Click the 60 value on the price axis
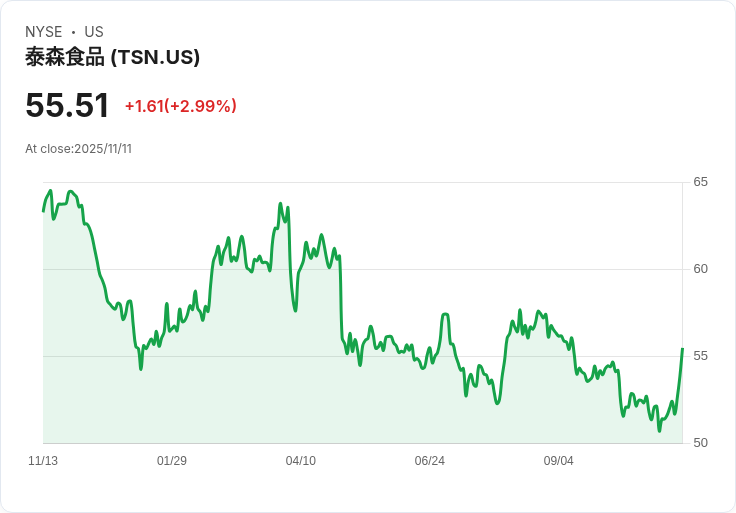736x513 pixels. (x=700, y=269)
